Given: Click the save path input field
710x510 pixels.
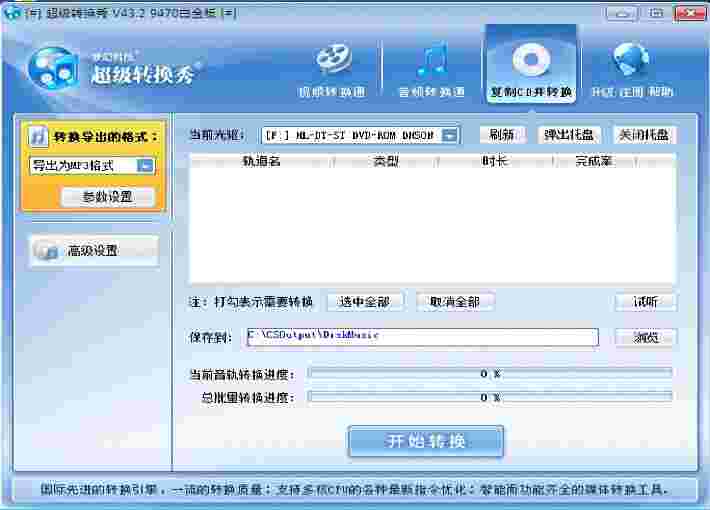Looking at the screenshot, I should [422, 337].
